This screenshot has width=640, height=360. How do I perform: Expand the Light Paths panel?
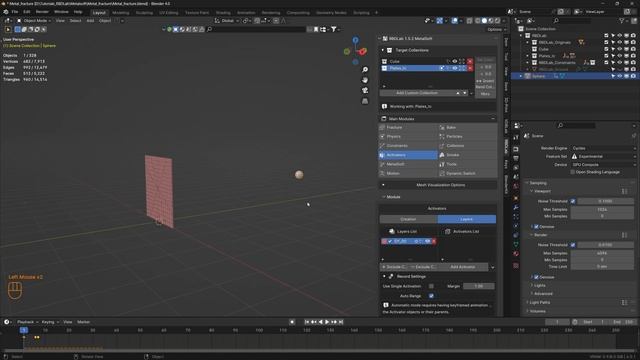[527, 302]
